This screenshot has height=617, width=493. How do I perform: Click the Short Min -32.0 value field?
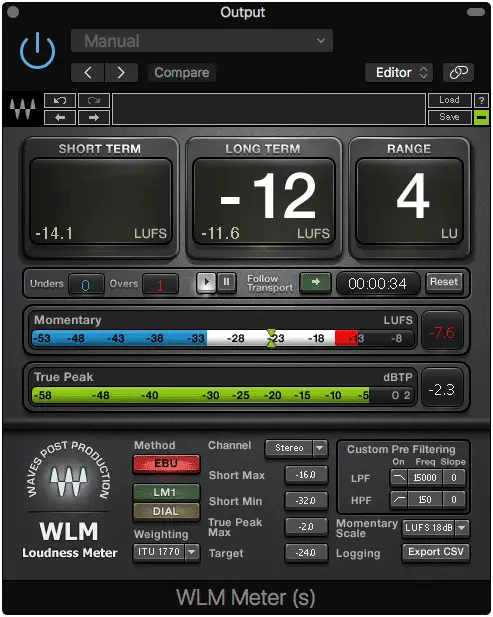pos(306,501)
